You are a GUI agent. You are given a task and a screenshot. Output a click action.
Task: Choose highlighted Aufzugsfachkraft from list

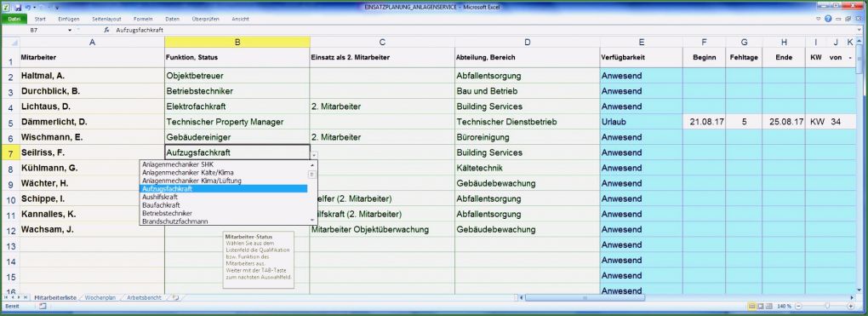pyautogui.click(x=224, y=188)
